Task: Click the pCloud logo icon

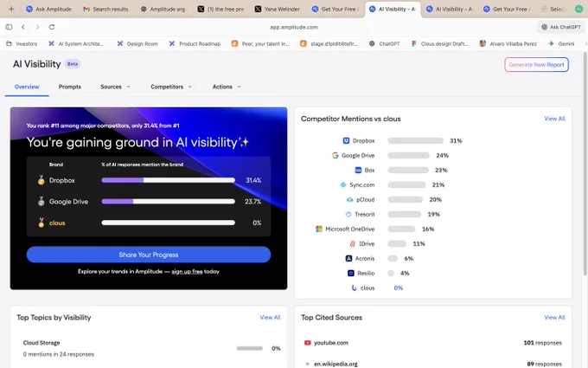Action: 349,200
